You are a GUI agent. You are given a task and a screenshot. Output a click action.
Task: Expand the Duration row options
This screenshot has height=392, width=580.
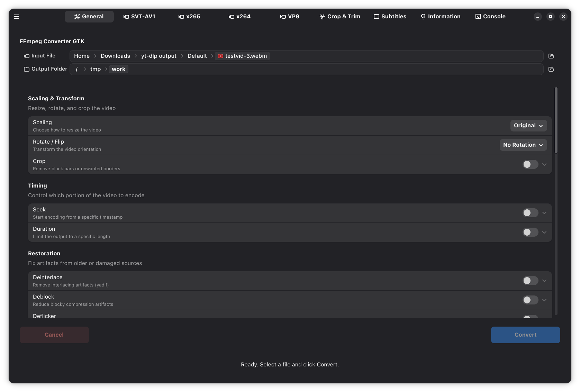544,232
